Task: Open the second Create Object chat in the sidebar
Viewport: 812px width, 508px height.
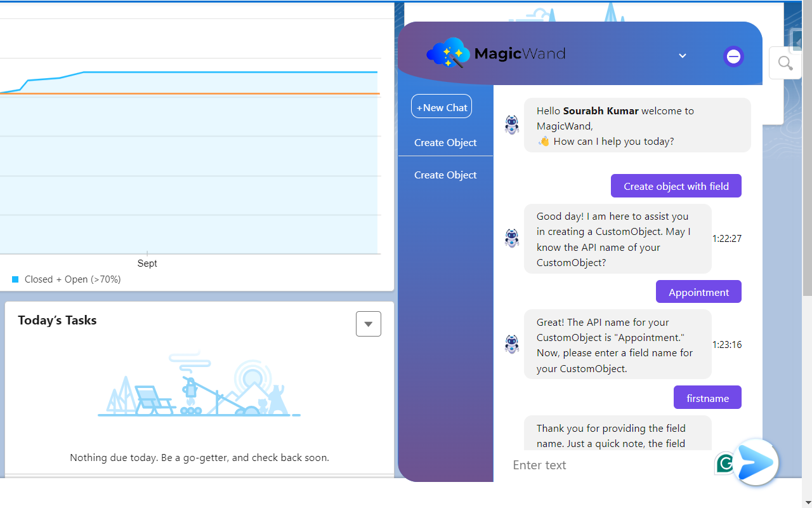Action: pos(445,175)
